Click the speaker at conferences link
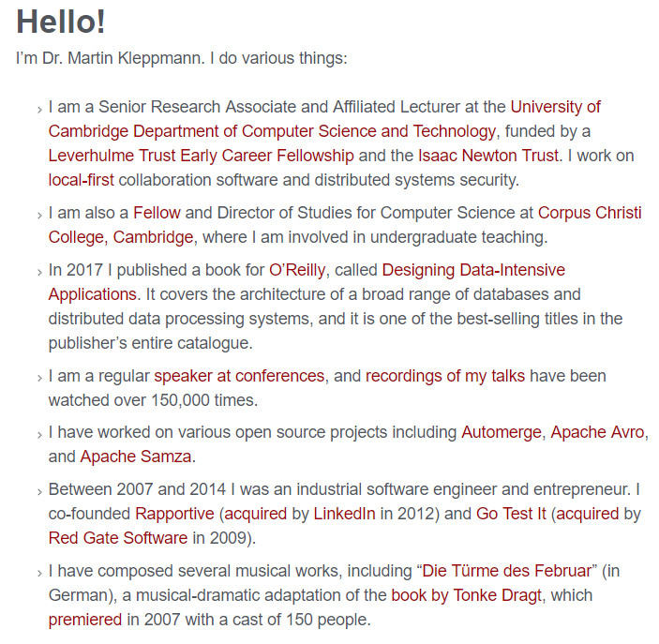659x644 pixels. click(x=240, y=376)
